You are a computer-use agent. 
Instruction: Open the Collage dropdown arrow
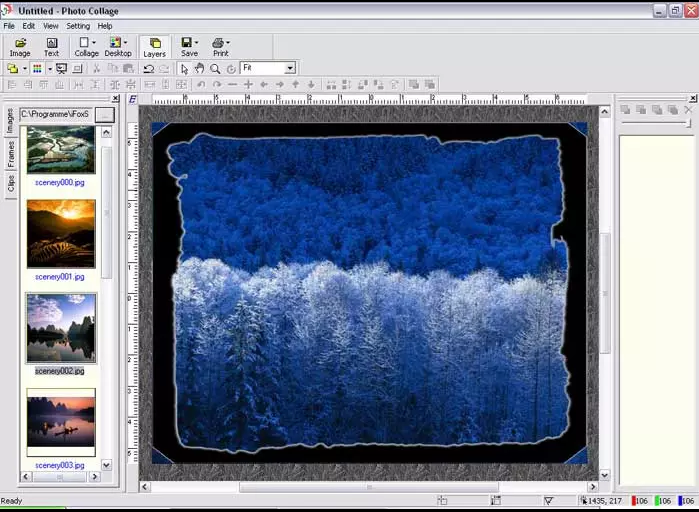[94, 43]
